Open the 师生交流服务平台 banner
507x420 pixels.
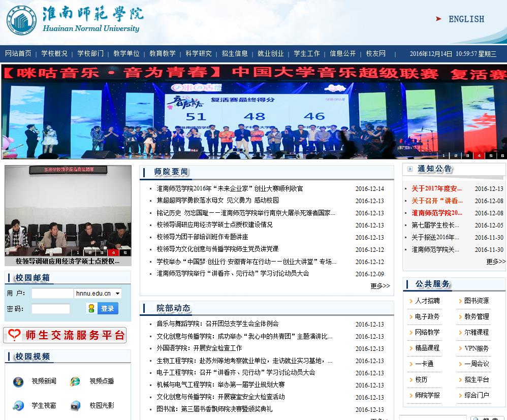65,335
